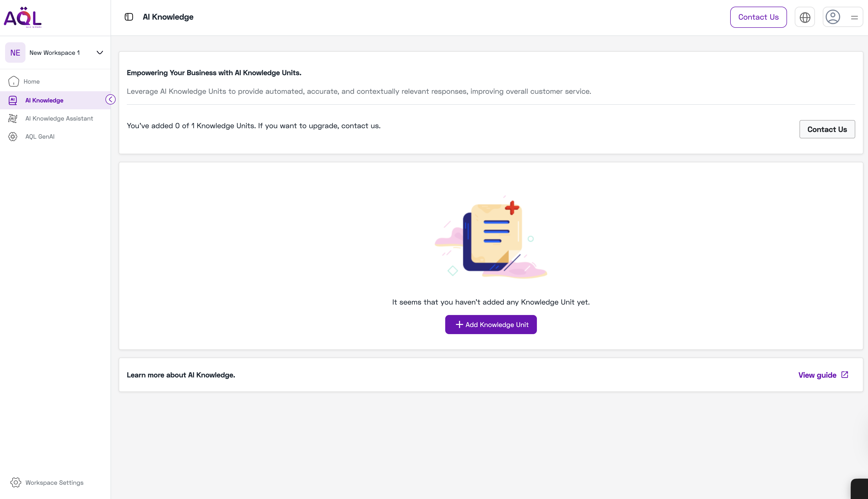
Task: Open the language globe icon
Action: coord(805,17)
